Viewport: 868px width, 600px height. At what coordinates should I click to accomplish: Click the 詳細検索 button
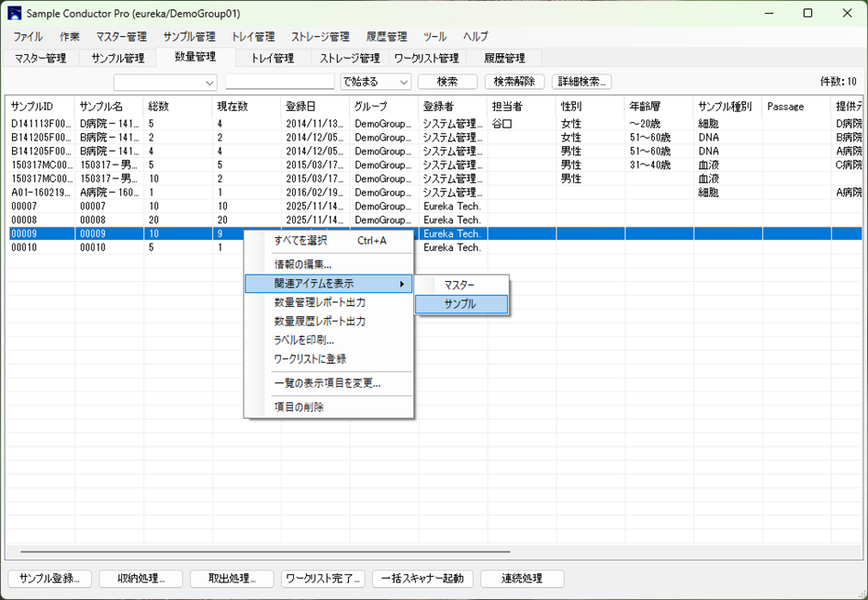point(581,82)
